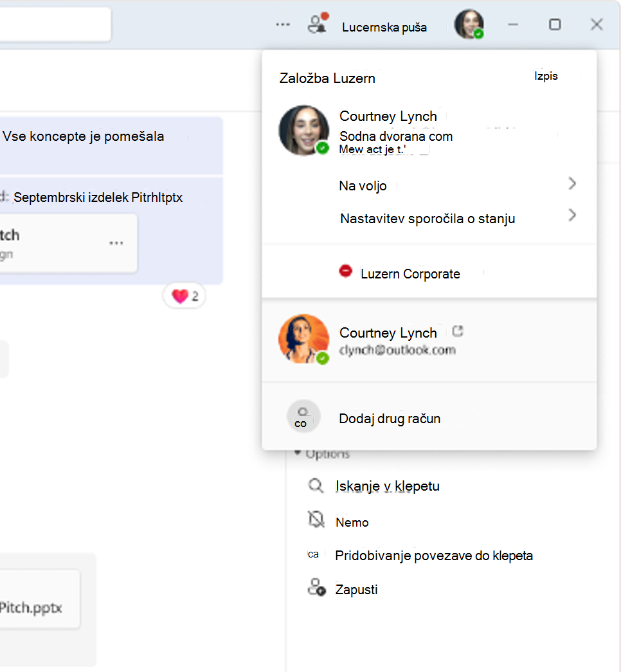621x672 pixels.
Task: Click the Izpis sign-out link
Action: 546,77
